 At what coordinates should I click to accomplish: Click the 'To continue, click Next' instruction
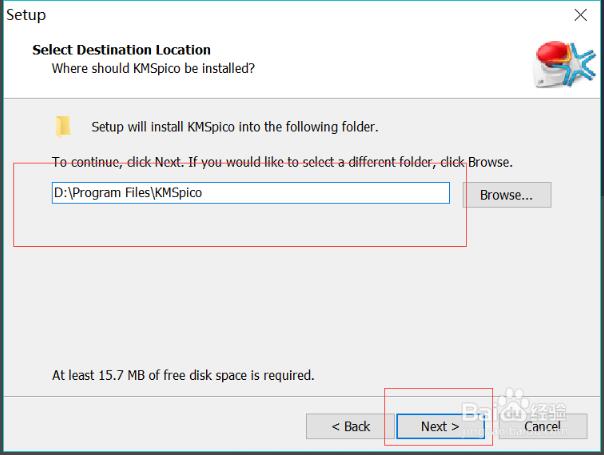click(x=282, y=161)
